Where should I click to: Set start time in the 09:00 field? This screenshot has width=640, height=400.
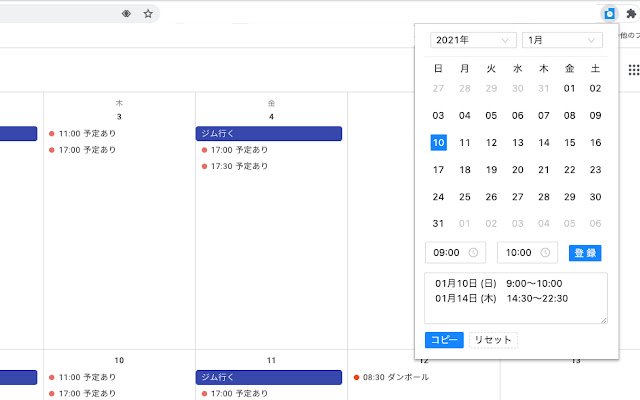[x=455, y=253]
